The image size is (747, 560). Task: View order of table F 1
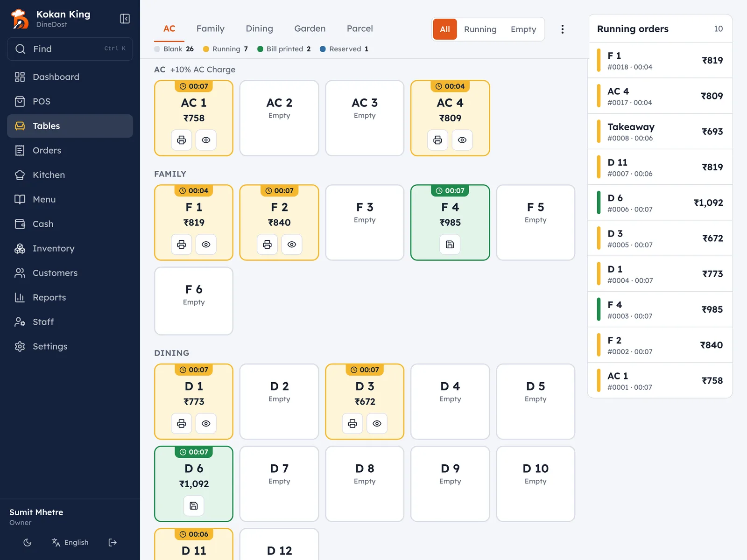(x=206, y=245)
